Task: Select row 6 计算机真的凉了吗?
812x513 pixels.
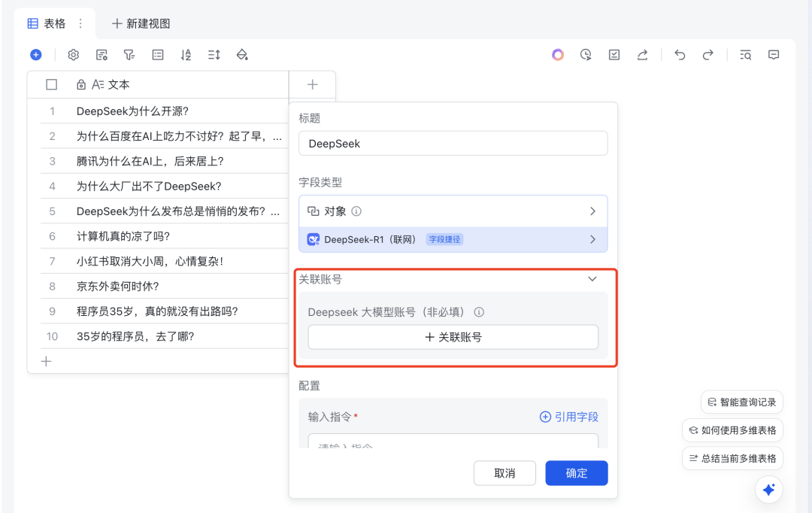Action: pos(164,236)
